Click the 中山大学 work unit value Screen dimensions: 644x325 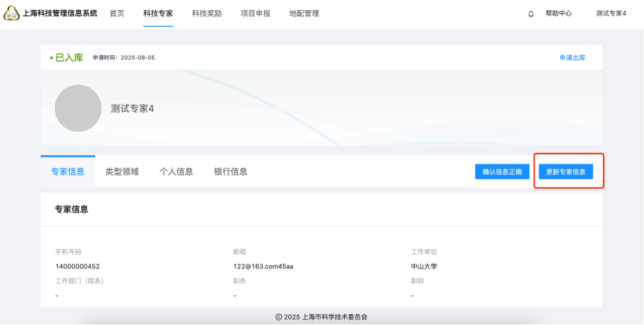(424, 266)
